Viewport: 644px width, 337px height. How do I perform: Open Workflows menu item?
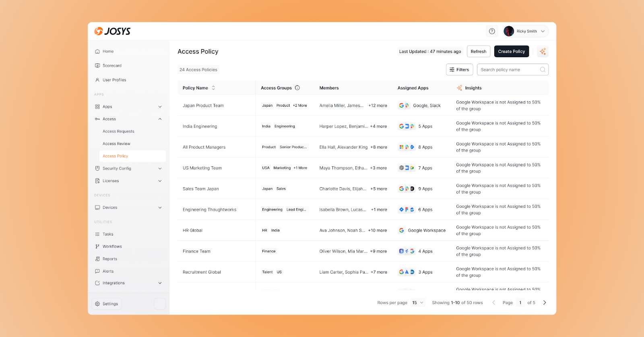click(x=112, y=246)
